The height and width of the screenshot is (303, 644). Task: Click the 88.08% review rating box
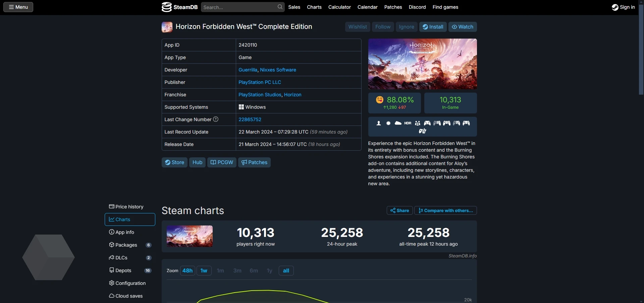(x=394, y=103)
